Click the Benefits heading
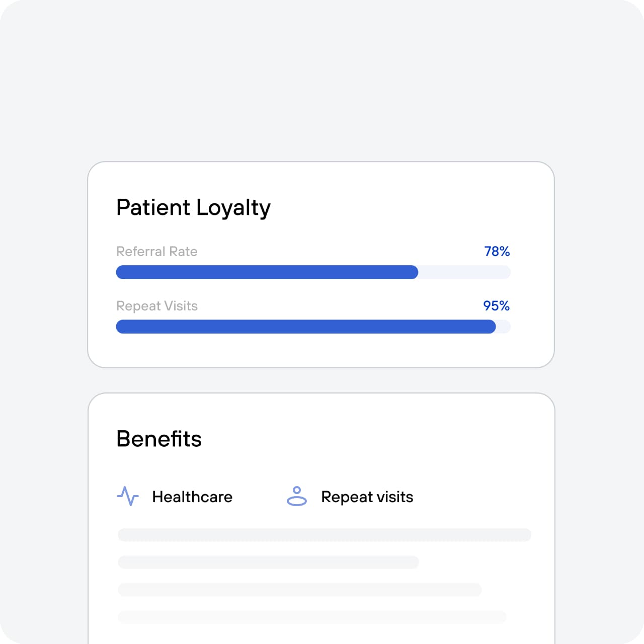Viewport: 644px width, 644px height. [x=159, y=439]
